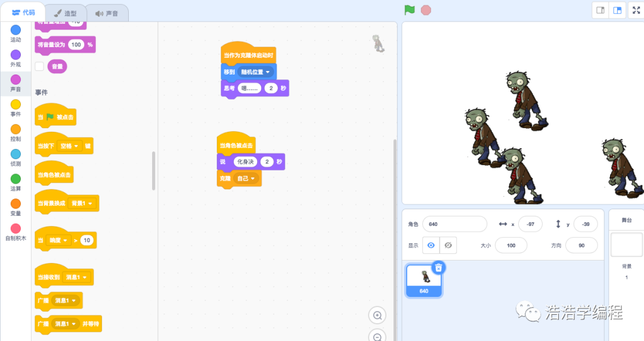Click the 嗯…… text field in 思考 block

(249, 88)
